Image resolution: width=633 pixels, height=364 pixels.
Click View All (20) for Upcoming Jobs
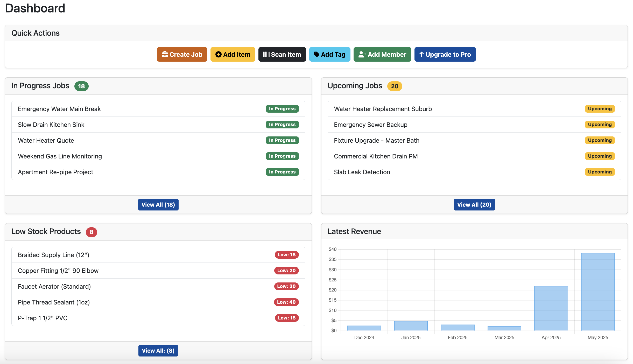(x=474, y=205)
